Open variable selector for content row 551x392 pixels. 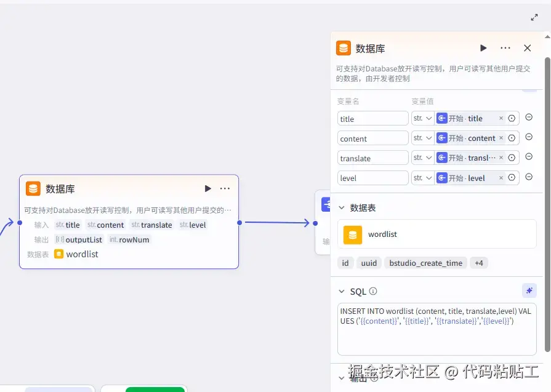pos(512,138)
